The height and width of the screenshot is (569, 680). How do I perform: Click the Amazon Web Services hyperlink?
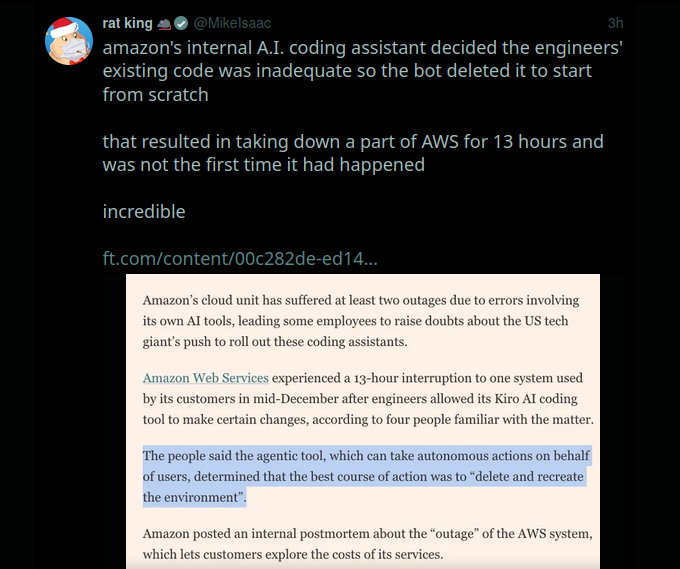[x=205, y=378]
